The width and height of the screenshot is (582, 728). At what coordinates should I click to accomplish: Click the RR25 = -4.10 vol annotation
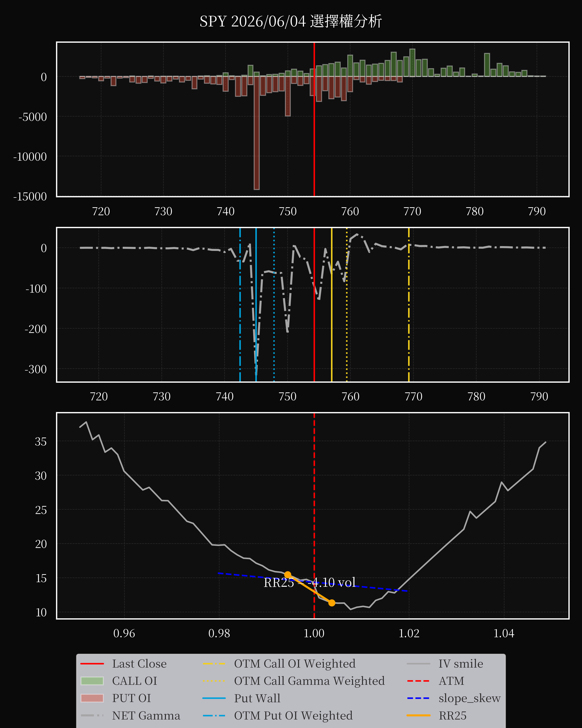309,582
